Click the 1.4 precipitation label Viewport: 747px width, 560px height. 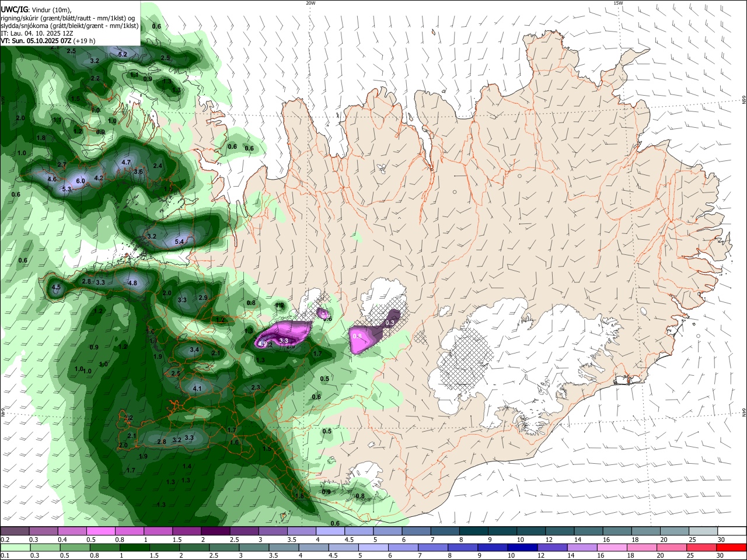click(187, 466)
